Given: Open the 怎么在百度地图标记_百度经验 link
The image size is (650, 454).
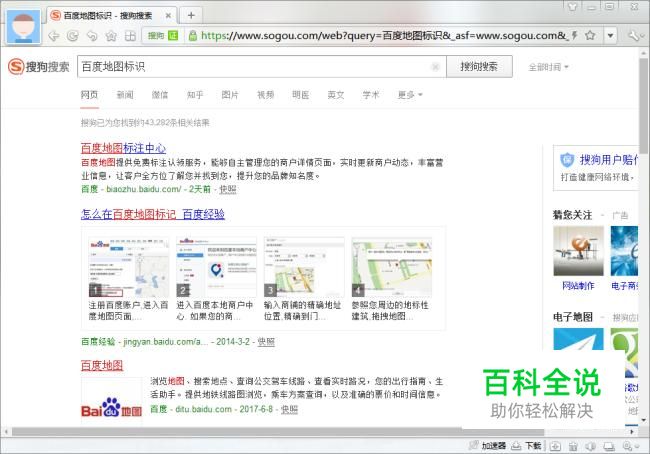Looking at the screenshot, I should (153, 214).
